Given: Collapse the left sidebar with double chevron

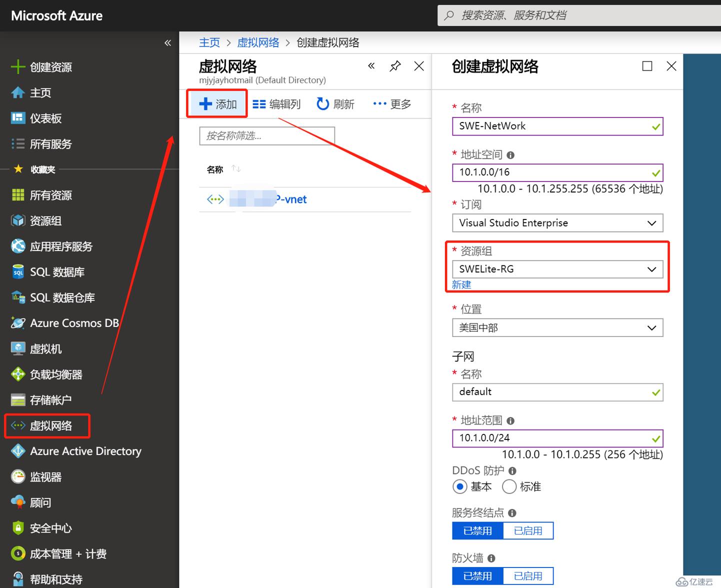Looking at the screenshot, I should (x=168, y=43).
